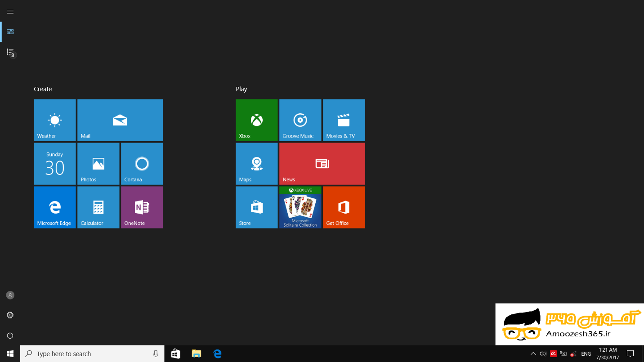Open Edge from the taskbar

click(x=218, y=354)
